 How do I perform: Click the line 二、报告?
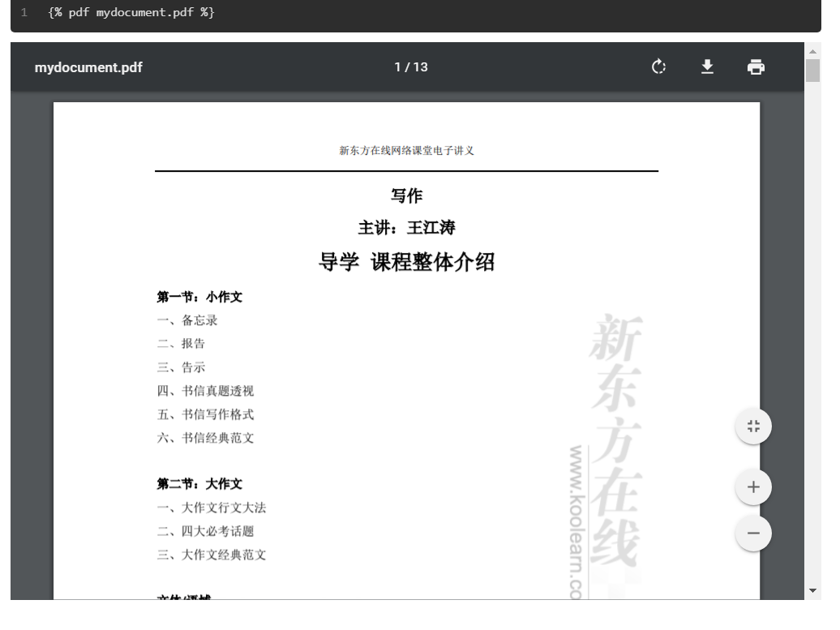181,344
